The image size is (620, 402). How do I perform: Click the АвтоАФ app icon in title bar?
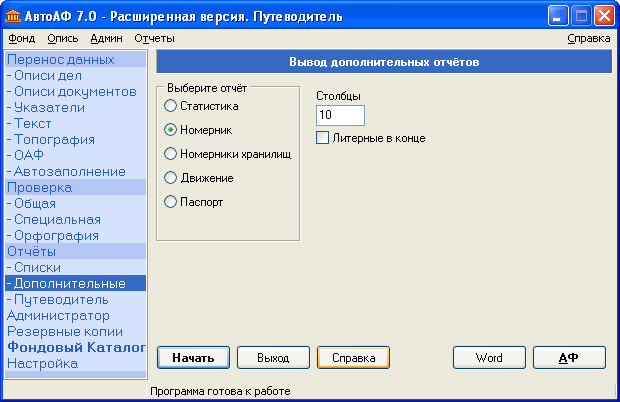point(13,16)
